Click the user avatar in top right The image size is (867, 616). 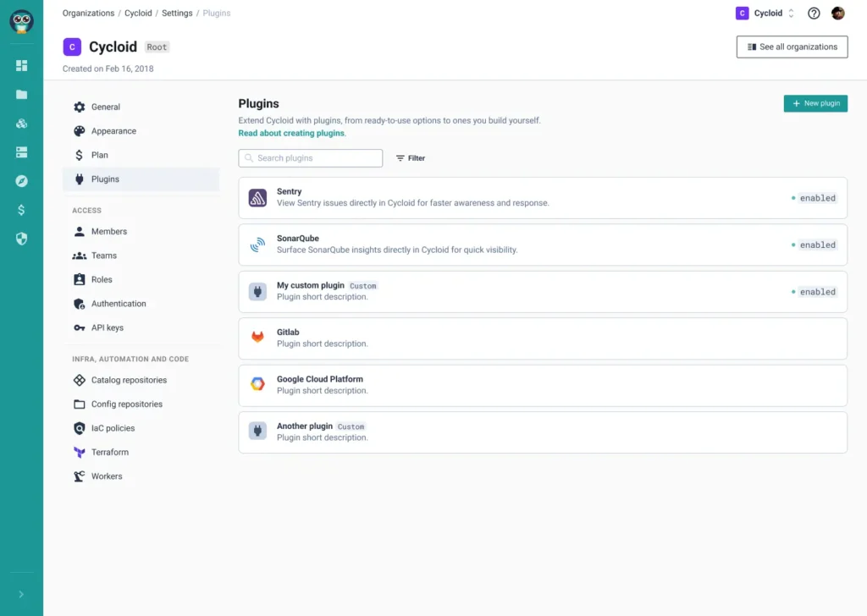[837, 14]
